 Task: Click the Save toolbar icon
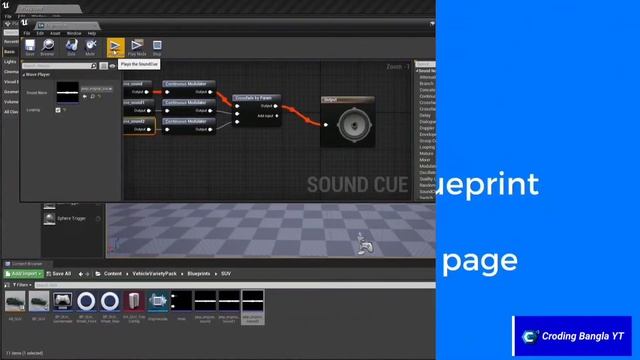tap(30, 47)
